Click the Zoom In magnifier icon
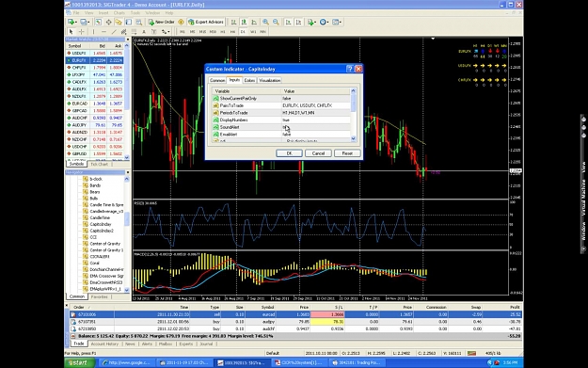This screenshot has width=588, height=368. (x=265, y=23)
